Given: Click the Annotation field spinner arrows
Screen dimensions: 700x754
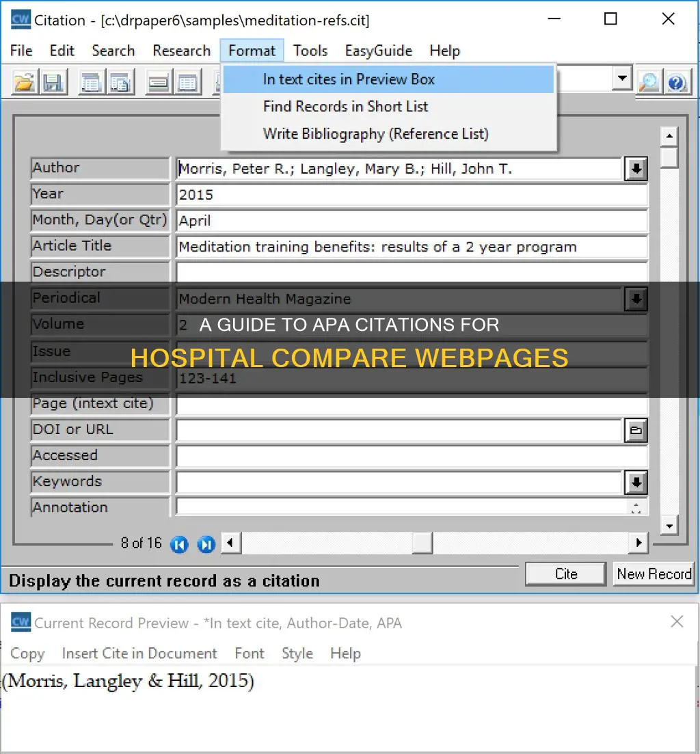Looking at the screenshot, I should (636, 508).
